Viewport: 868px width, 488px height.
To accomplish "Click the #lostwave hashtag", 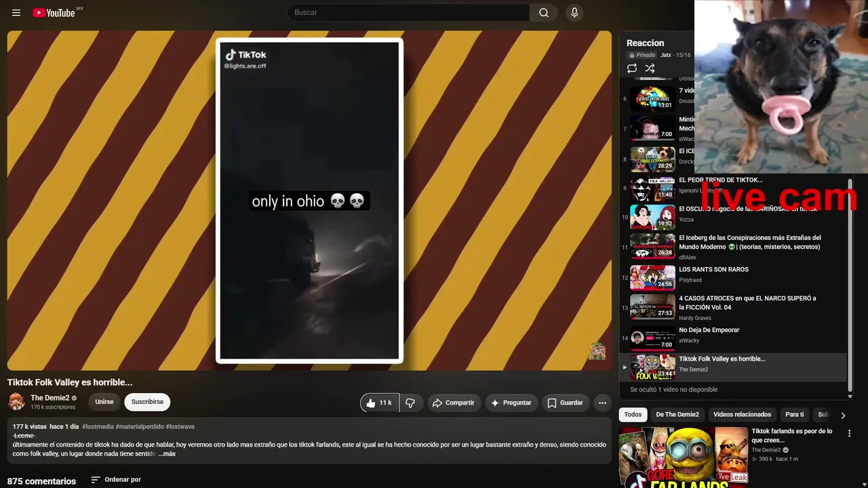I will (180, 427).
